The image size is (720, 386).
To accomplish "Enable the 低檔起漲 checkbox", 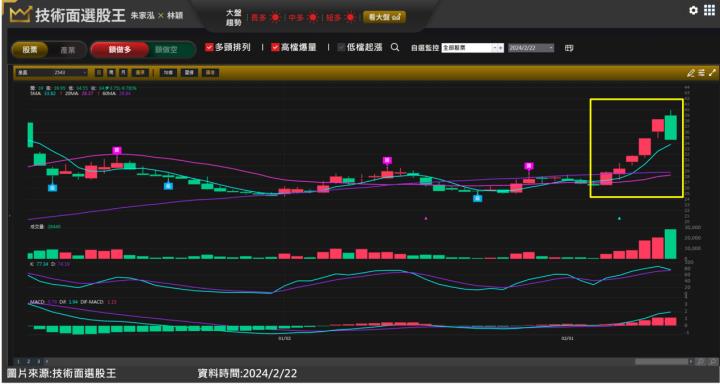I will (x=341, y=47).
